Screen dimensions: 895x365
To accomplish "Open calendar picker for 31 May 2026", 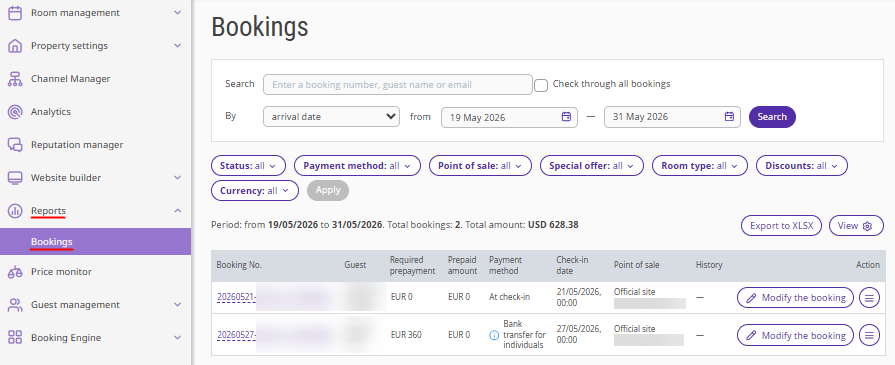I will (729, 117).
